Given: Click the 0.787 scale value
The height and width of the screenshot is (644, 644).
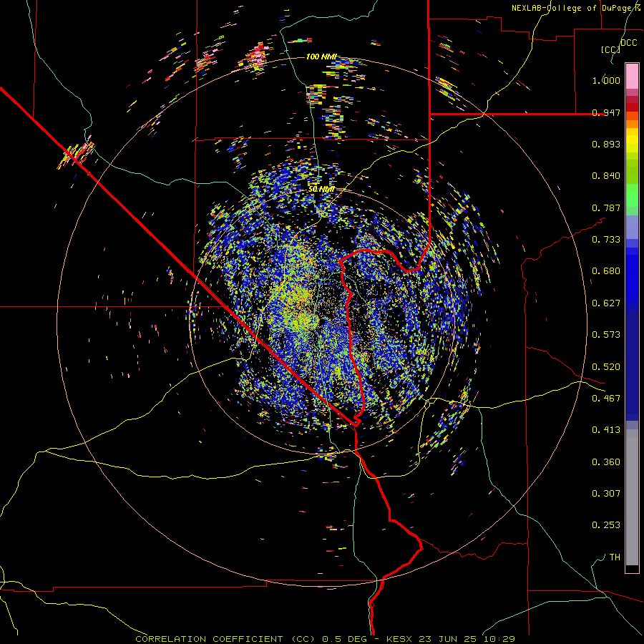Looking at the screenshot, I should 606,208.
